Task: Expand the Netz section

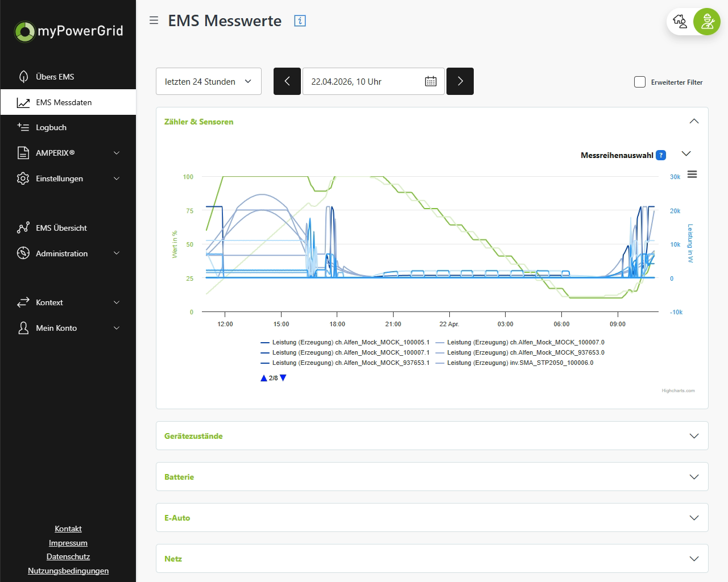Action: point(694,559)
